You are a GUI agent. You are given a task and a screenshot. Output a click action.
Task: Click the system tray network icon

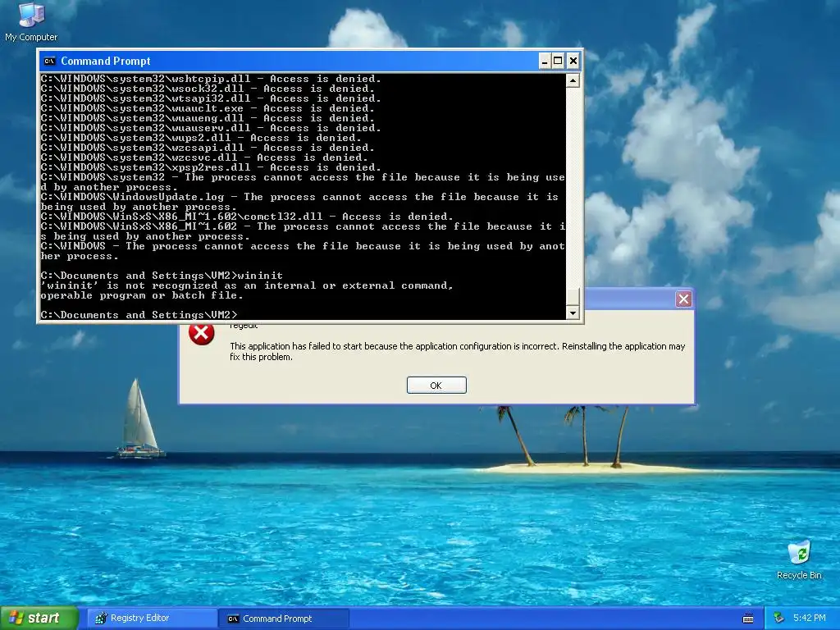(779, 619)
